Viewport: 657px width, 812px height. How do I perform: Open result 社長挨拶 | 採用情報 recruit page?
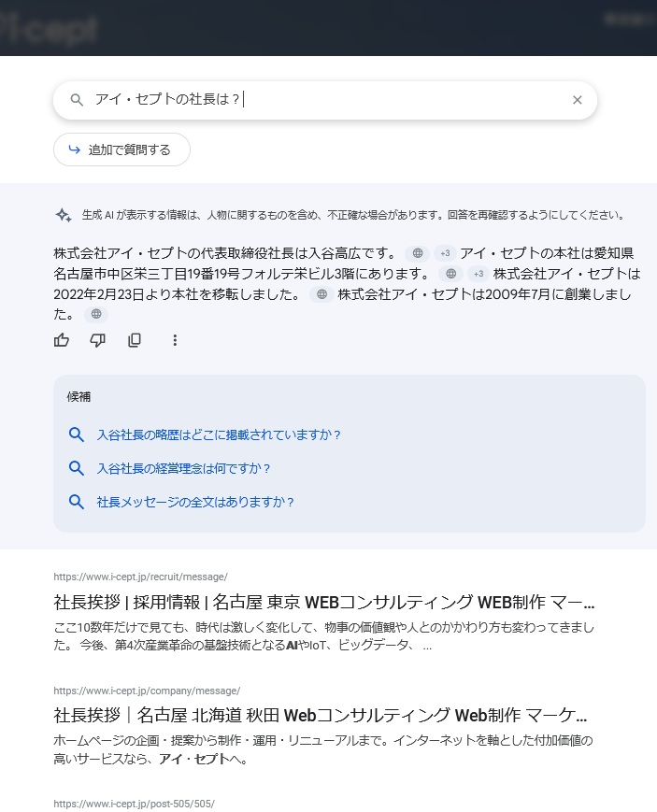[323, 601]
